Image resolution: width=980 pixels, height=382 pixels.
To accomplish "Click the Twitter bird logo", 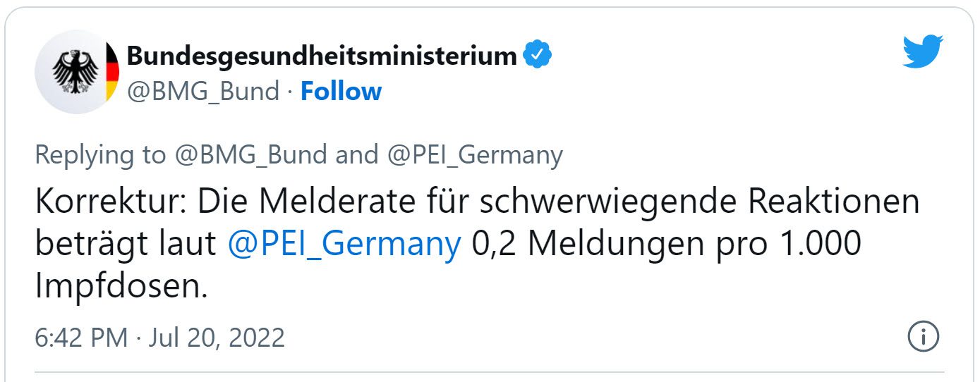I will 923,51.
